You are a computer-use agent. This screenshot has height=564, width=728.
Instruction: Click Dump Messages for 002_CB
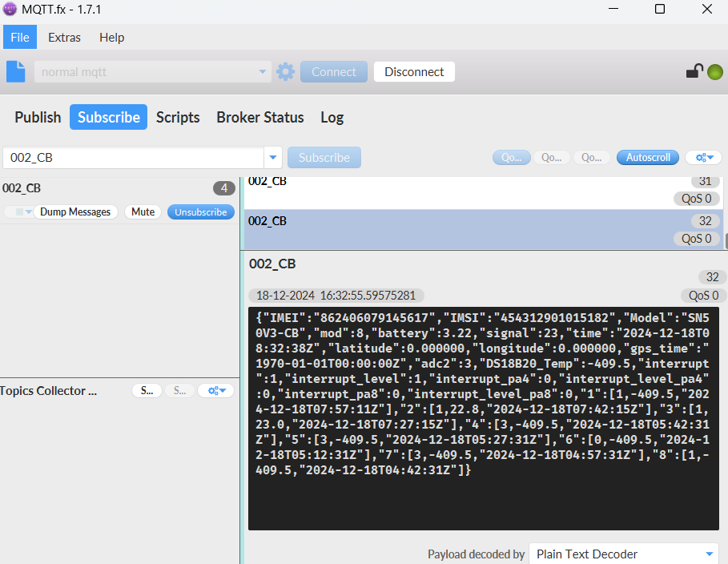coord(75,211)
